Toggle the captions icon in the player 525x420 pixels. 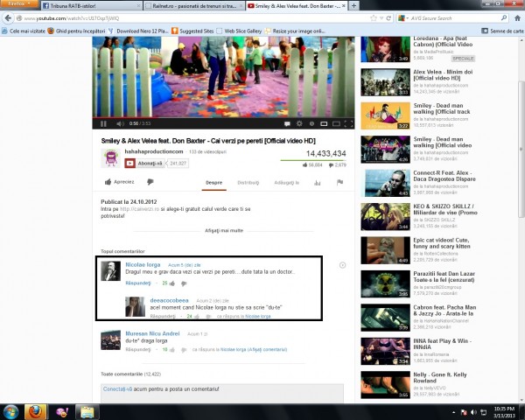pos(287,123)
